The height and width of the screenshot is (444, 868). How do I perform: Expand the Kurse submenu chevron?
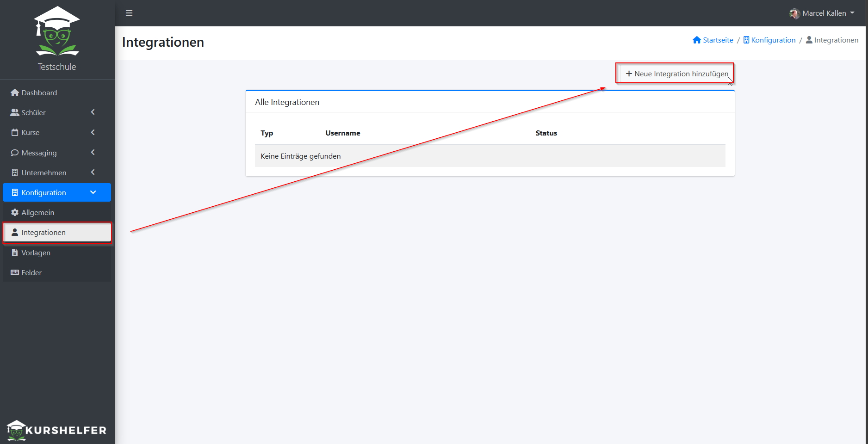pyautogui.click(x=93, y=132)
